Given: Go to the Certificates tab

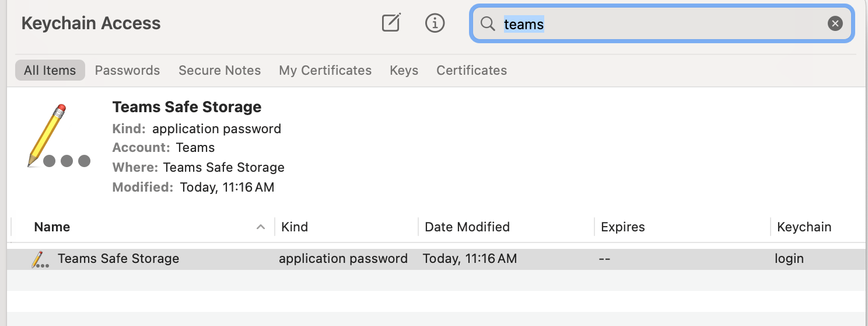Looking at the screenshot, I should click(471, 71).
